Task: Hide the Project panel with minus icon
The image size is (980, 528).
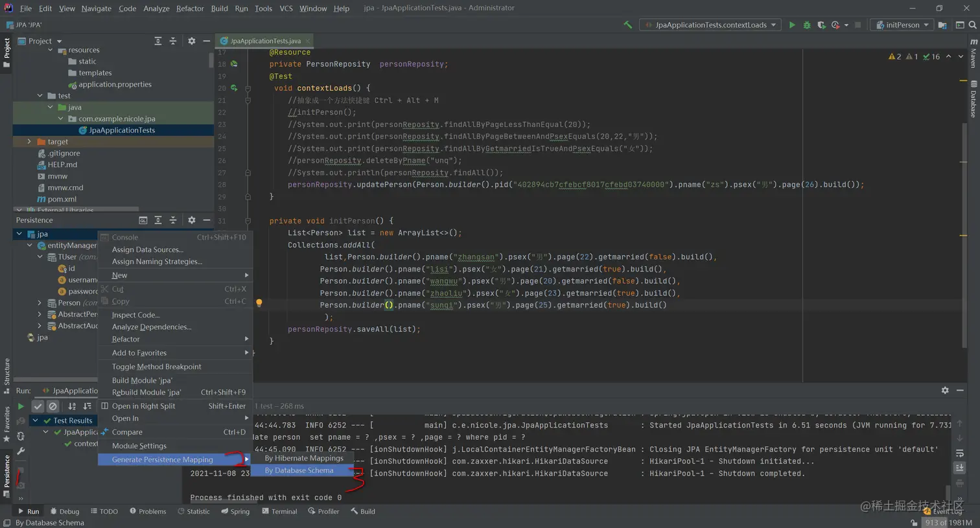Action: pos(206,41)
